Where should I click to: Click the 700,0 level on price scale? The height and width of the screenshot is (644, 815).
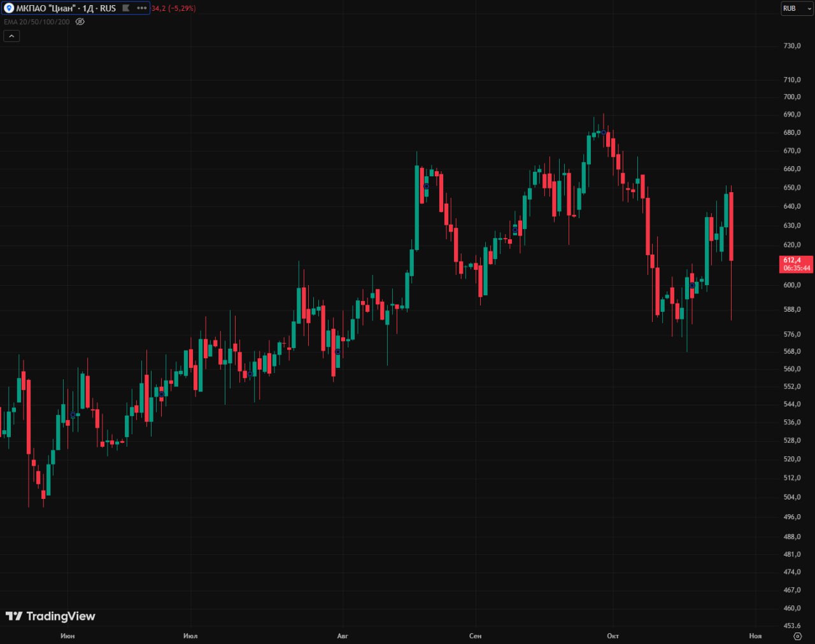(792, 97)
